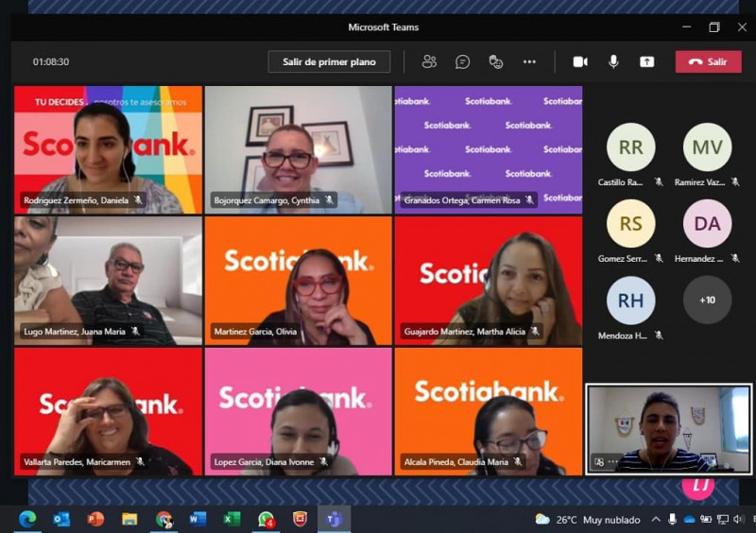Click the system tray microphone icon
The width and height of the screenshot is (756, 533).
click(672, 520)
